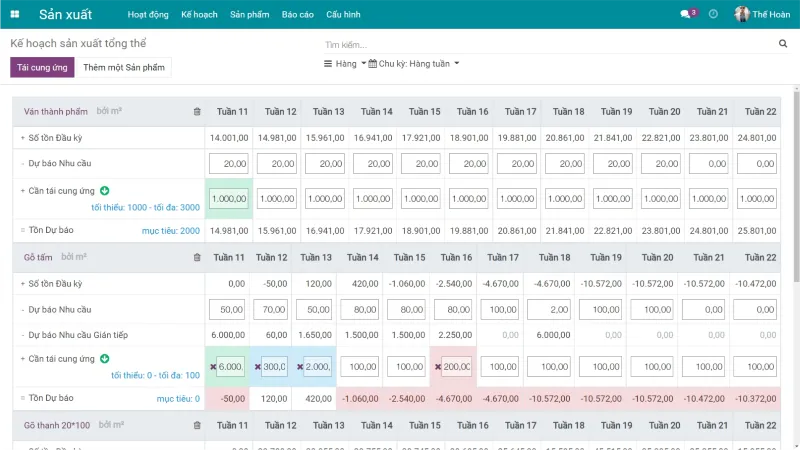Open the apps grid menu icon
Viewport: 800px width, 450px height.
click(15, 14)
